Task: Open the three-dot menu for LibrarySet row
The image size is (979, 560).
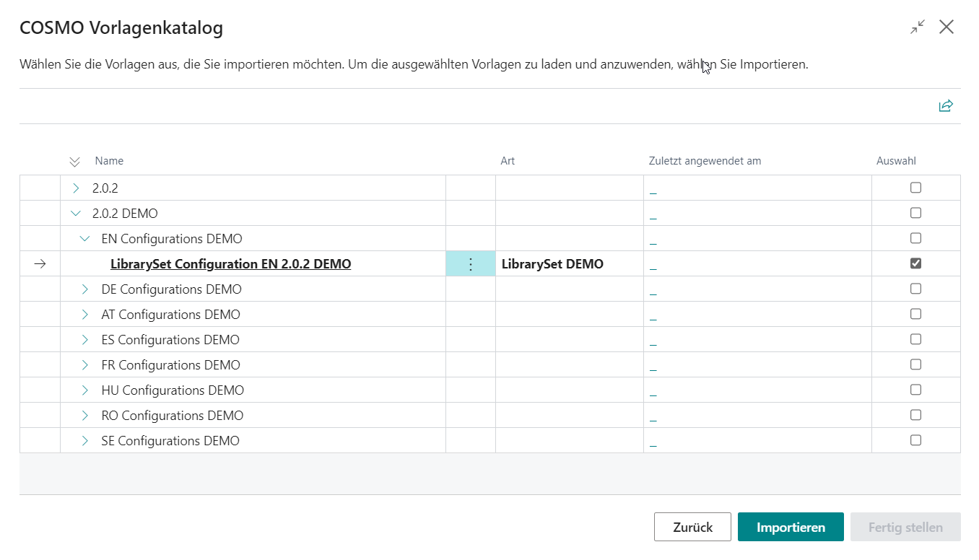Action: tap(471, 264)
